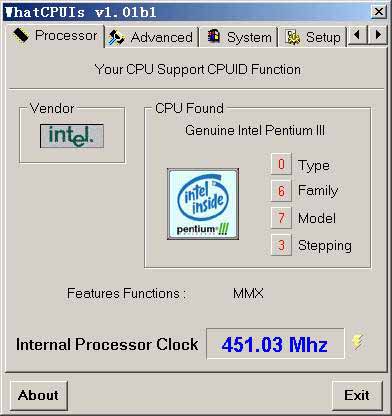Click the Family value box showing 6
The image size is (392, 416).
(281, 191)
